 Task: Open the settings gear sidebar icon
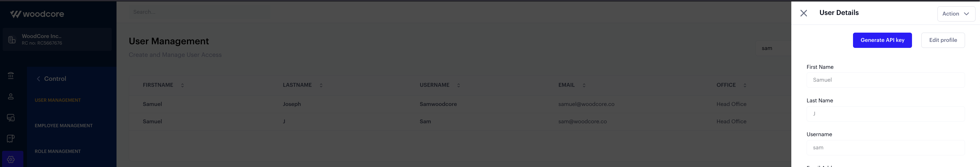tap(11, 160)
